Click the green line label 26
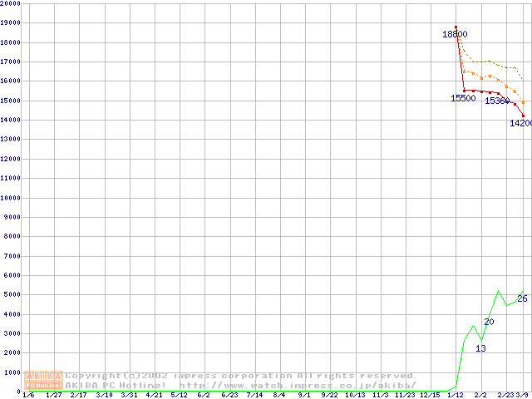The width and height of the screenshot is (532, 399). click(x=522, y=298)
